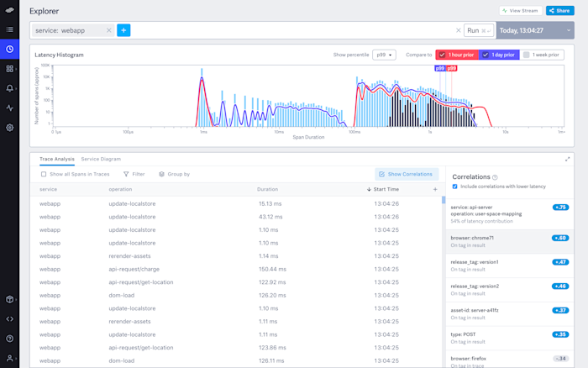Open the settings gear icon in sidebar
Image resolution: width=588 pixels, height=368 pixels.
(10, 128)
